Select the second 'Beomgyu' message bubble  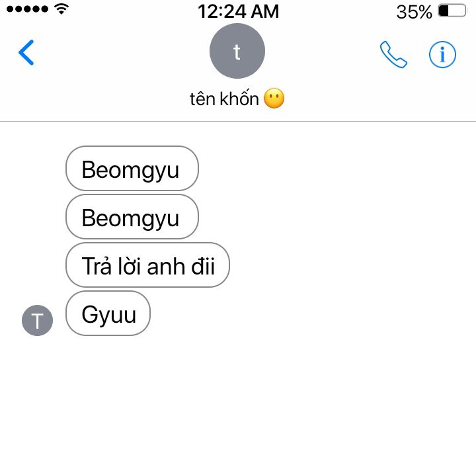(x=132, y=216)
